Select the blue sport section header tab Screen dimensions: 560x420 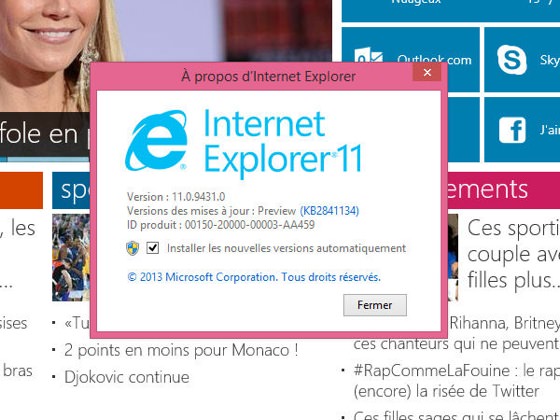71,190
